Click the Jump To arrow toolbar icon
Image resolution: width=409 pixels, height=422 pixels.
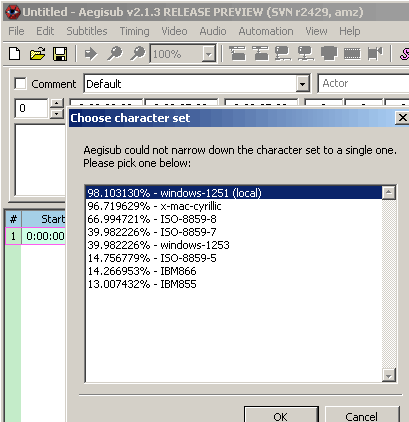pyautogui.click(x=90, y=54)
